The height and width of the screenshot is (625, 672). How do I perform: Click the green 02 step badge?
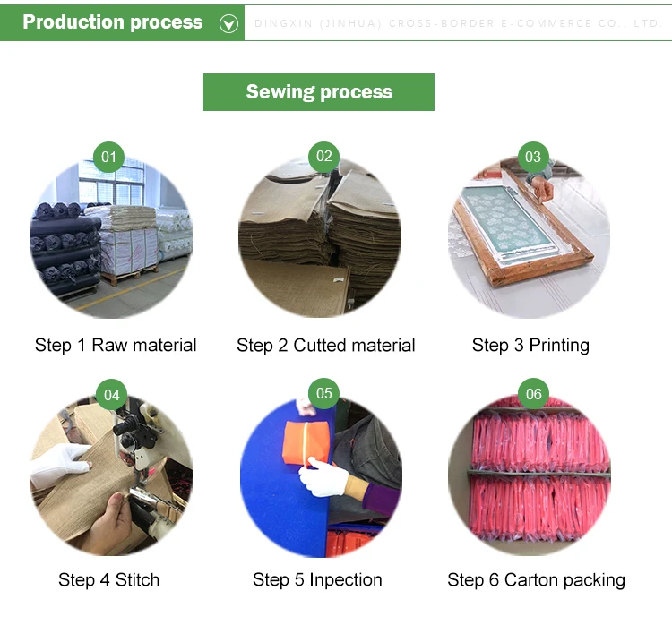point(324,157)
